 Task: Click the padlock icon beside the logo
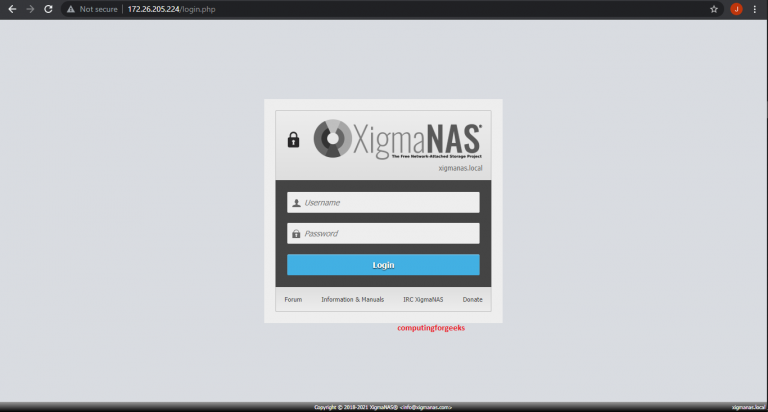(293, 140)
